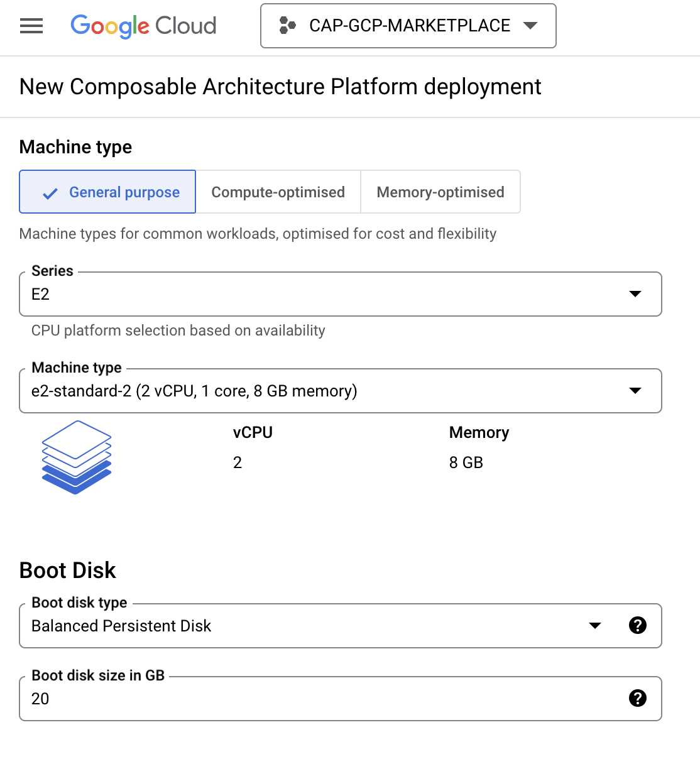Click the caret arrow beside CAP-GCP-MARKETPLACE
The image size is (700, 764).
point(530,26)
